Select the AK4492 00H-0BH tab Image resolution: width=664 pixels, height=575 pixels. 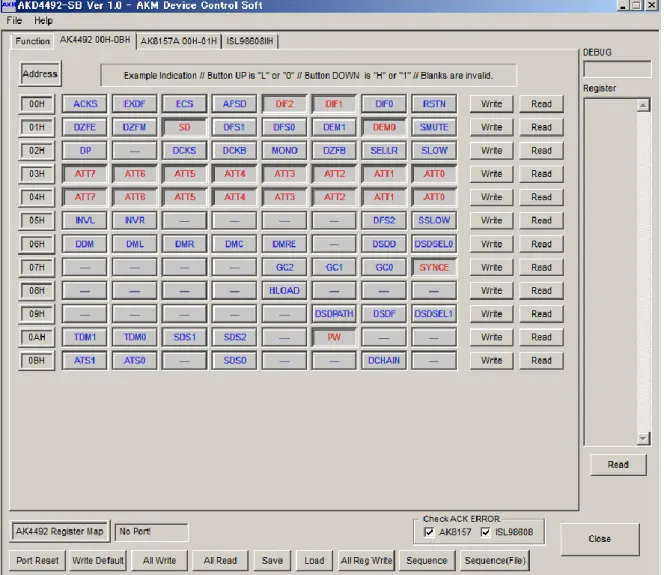click(95, 40)
